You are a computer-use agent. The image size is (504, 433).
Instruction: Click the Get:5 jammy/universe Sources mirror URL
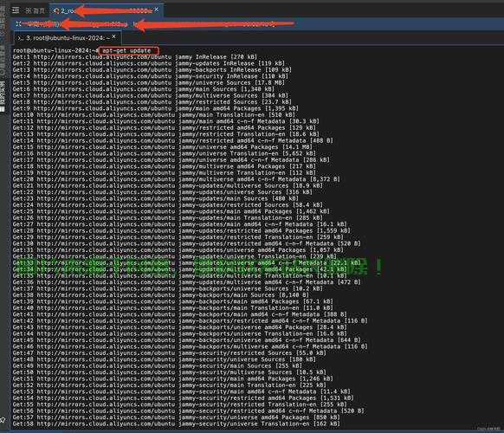(102, 82)
